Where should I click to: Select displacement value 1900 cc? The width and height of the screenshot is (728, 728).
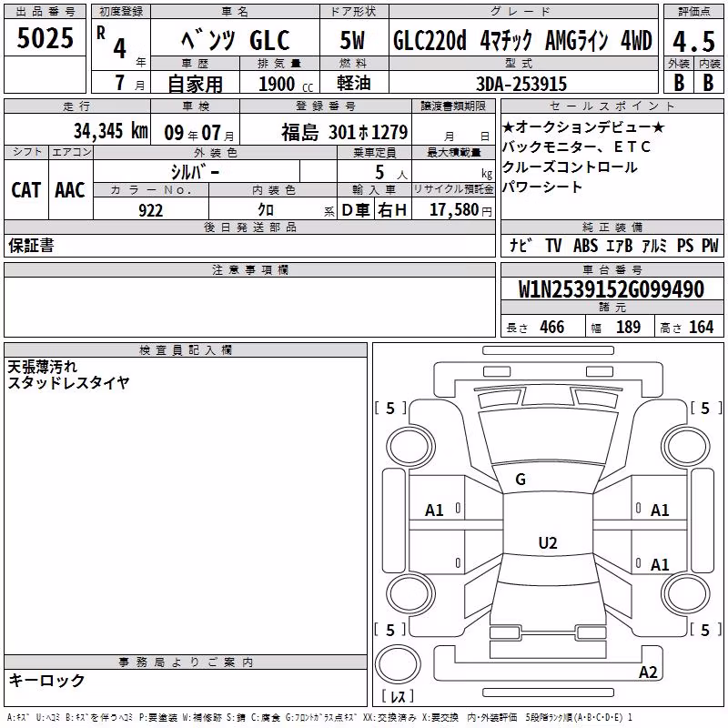pos(286,84)
